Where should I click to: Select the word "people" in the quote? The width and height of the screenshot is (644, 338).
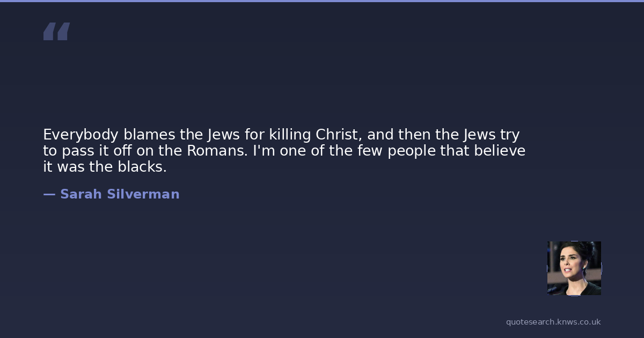click(411, 151)
